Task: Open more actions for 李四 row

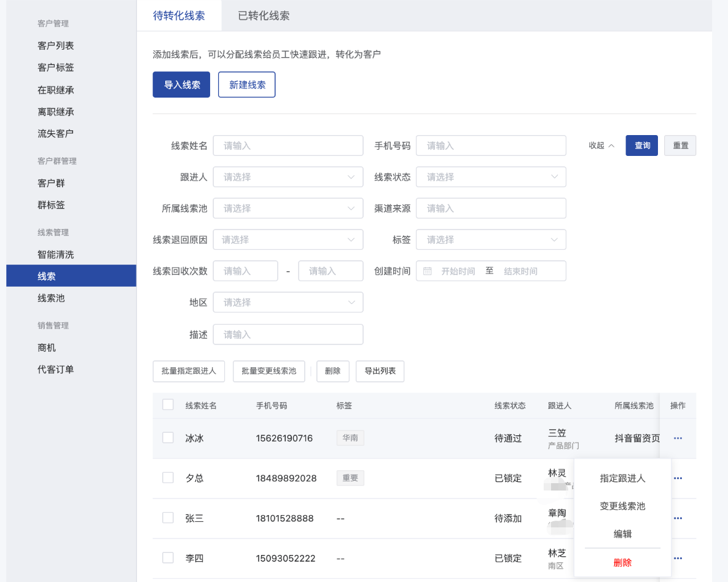Action: pos(678,558)
